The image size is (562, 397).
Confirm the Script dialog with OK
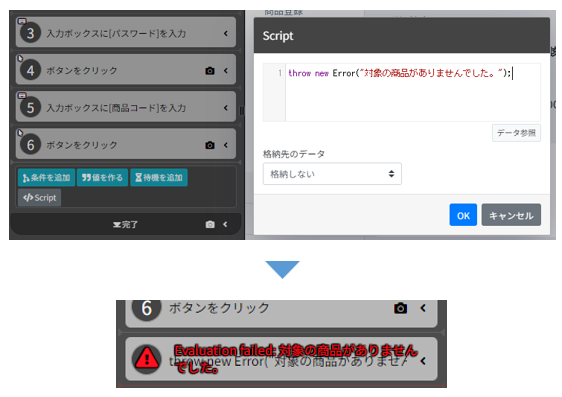[463, 215]
